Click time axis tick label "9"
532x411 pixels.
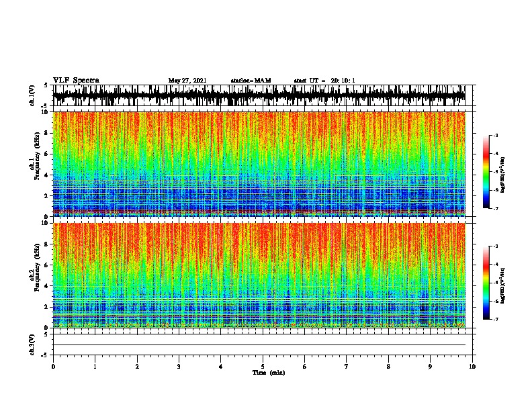430,367
